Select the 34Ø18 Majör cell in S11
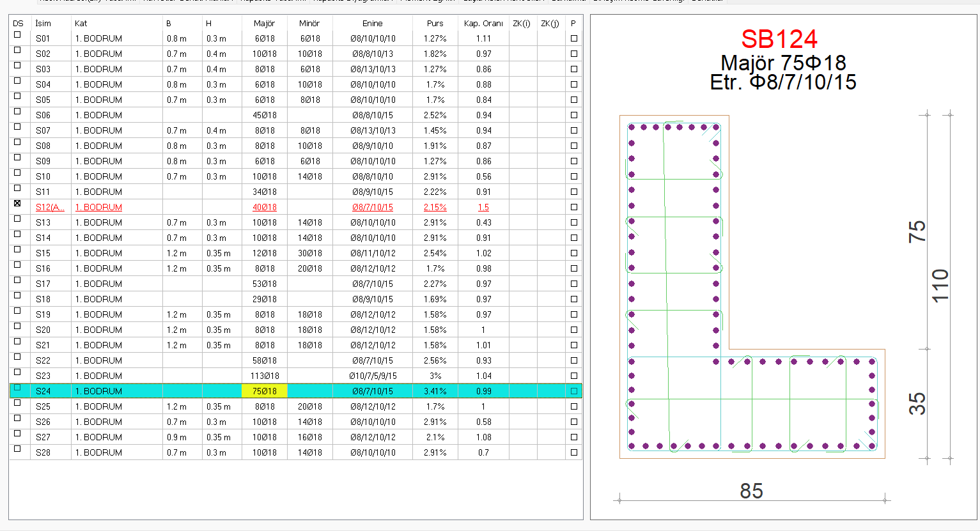Screen dimensions: 980x531 pyautogui.click(x=265, y=192)
